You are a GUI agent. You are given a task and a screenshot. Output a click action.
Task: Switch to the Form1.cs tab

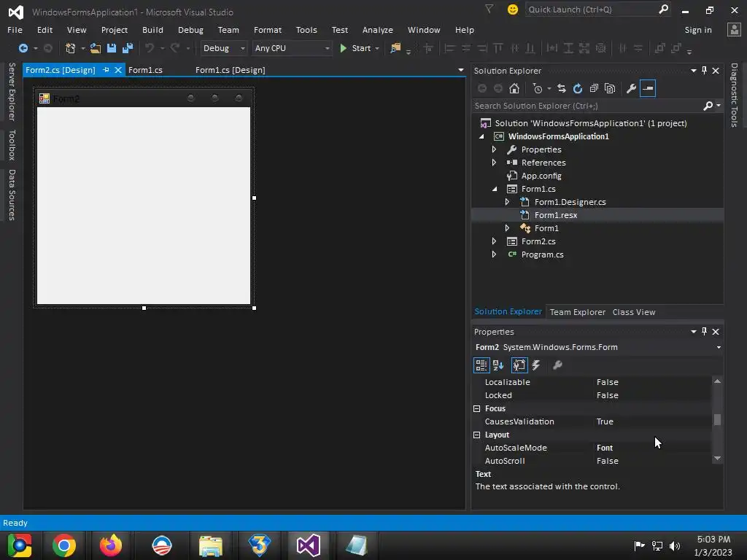click(x=145, y=70)
